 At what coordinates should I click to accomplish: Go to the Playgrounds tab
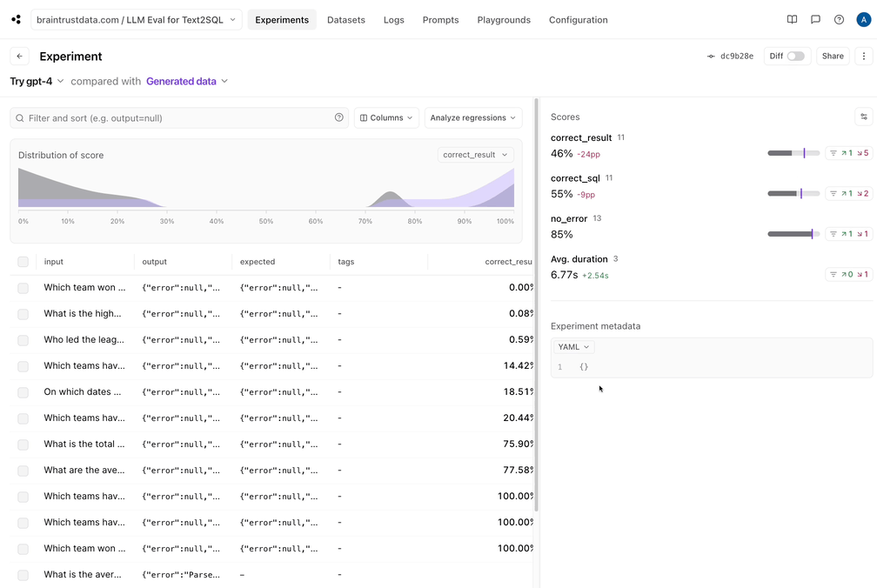tap(504, 19)
